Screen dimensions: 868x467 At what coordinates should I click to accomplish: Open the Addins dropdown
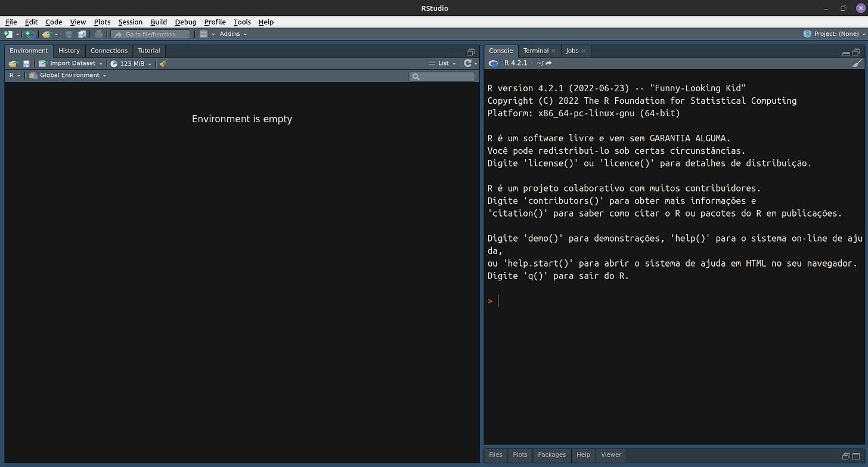tap(233, 34)
